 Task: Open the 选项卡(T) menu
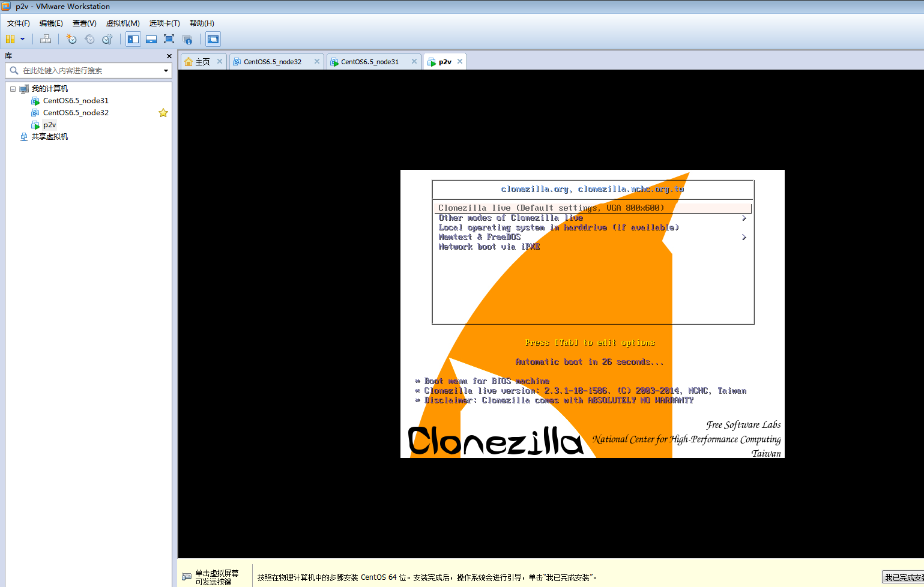pos(165,23)
